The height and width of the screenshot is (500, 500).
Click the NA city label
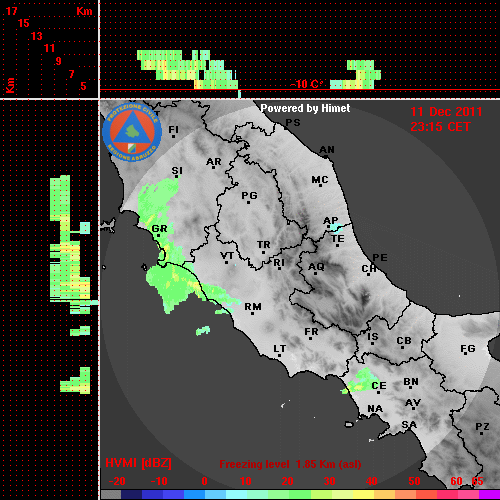point(375,408)
